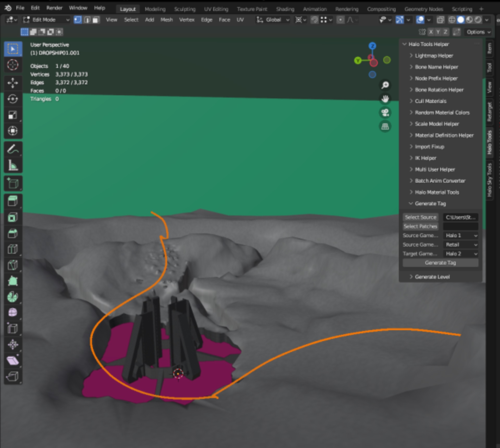
Task: Open the Target Game Halo 2 dropdown
Action: pyautogui.click(x=461, y=254)
